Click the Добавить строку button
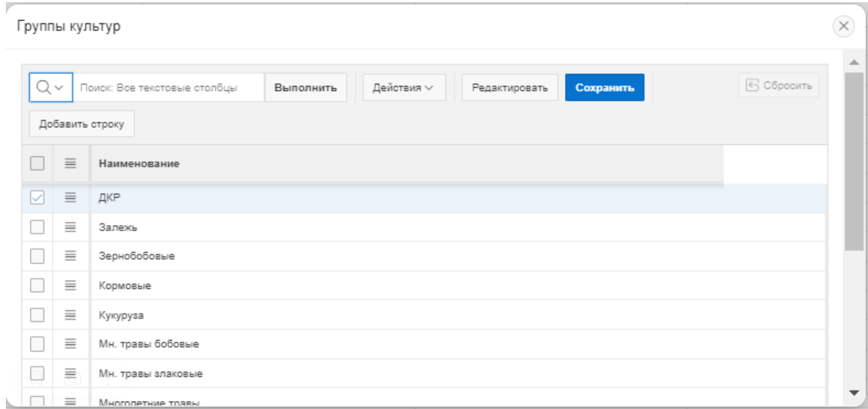The width and height of the screenshot is (868, 409). [81, 124]
